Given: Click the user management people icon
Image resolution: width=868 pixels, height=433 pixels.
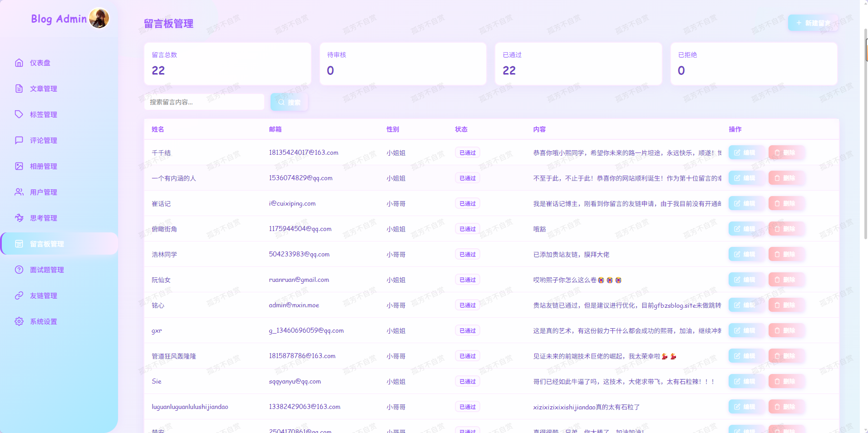Looking at the screenshot, I should pyautogui.click(x=19, y=192).
